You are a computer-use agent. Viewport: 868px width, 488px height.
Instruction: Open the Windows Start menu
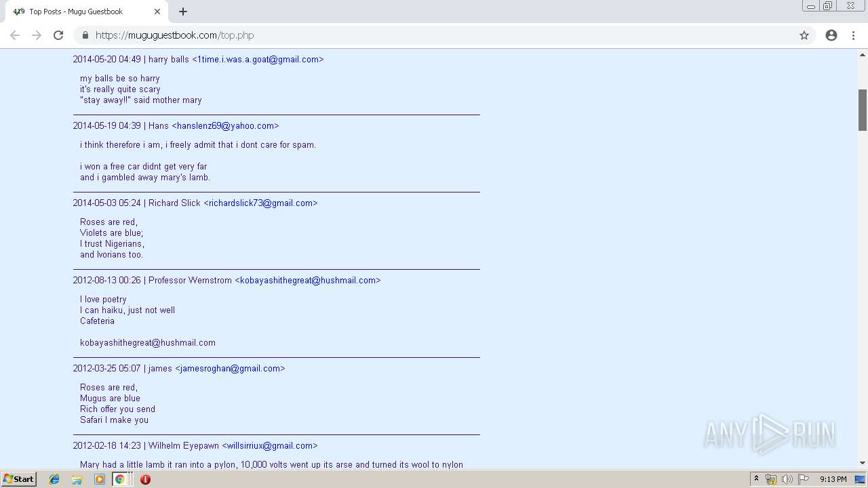(x=18, y=479)
